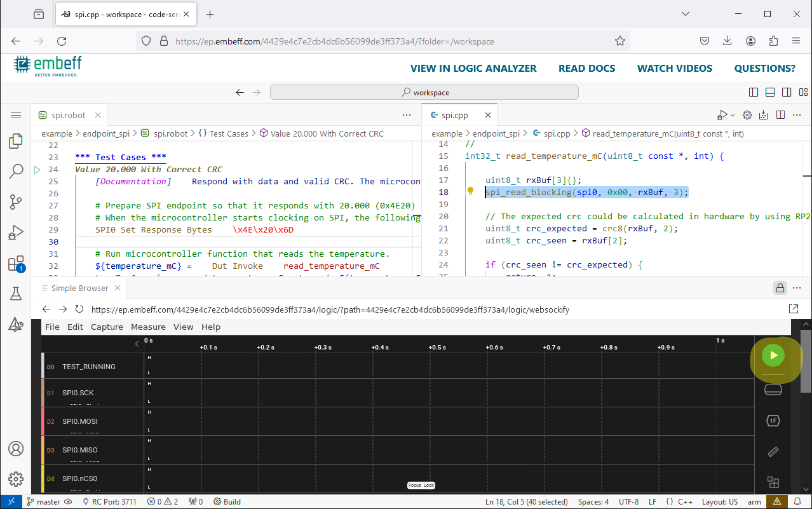This screenshot has width=812, height=509.
Task: Open the Extensions view showing one update
Action: pos(15,263)
